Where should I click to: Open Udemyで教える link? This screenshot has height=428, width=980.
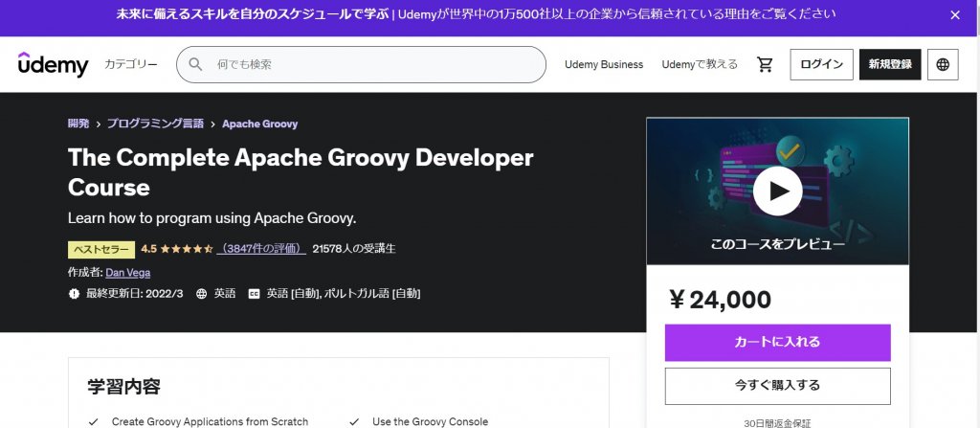(700, 64)
